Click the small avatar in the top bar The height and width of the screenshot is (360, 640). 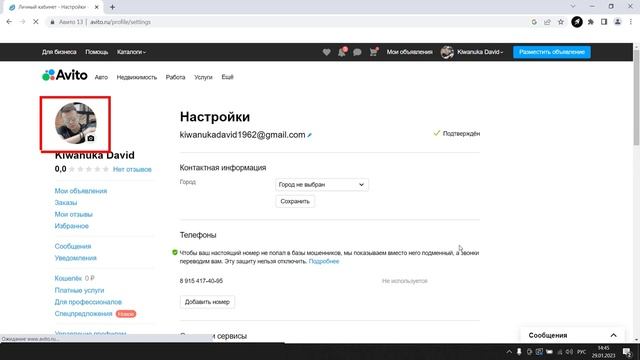[447, 52]
